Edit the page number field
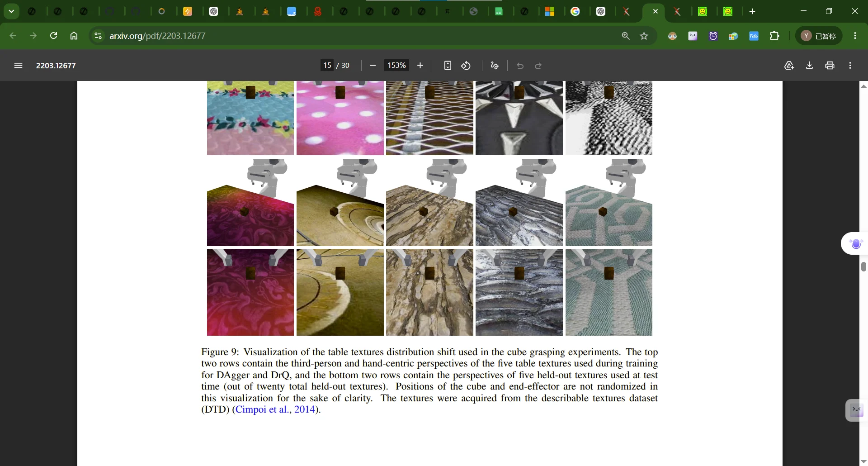Screen dimensions: 868x466 tap(327, 65)
